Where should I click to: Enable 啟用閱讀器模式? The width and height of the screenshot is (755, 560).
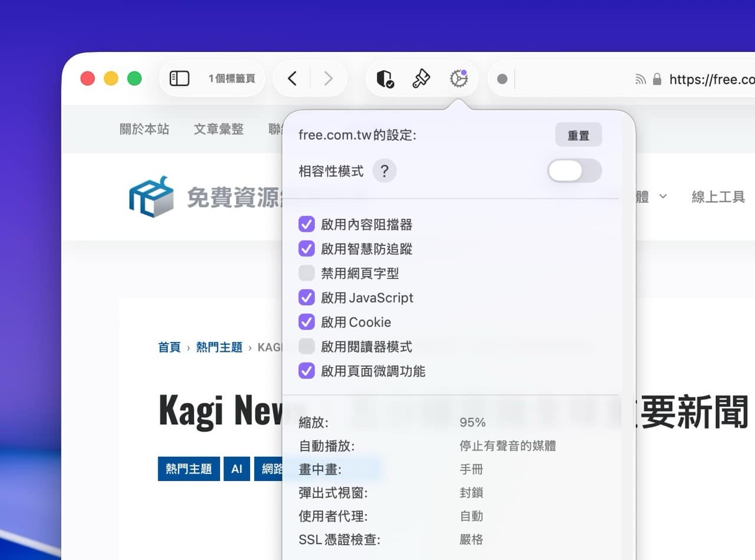click(306, 347)
